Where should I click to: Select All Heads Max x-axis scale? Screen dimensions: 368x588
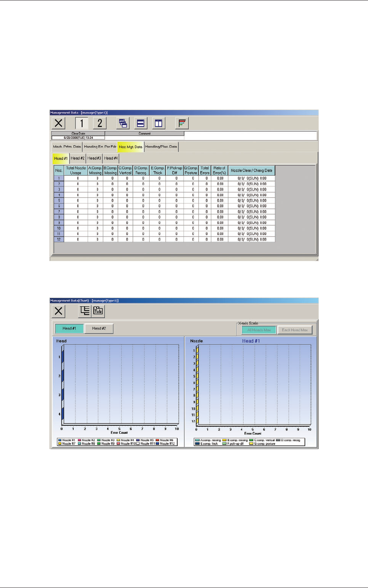click(259, 330)
